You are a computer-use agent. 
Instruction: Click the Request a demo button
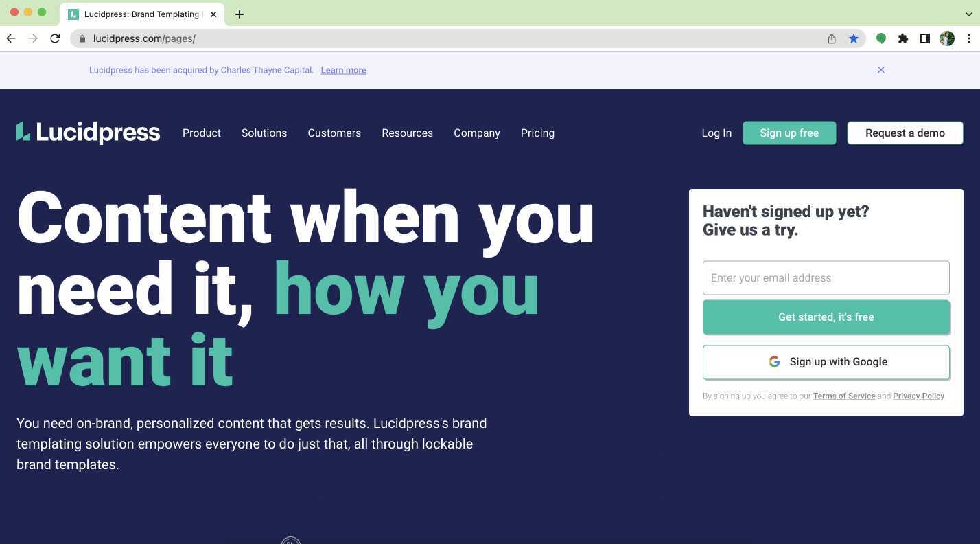tap(905, 133)
